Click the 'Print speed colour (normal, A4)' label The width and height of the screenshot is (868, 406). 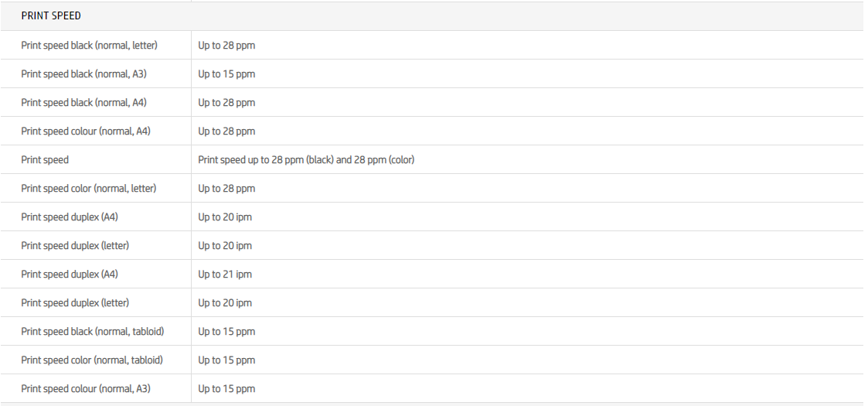(86, 131)
